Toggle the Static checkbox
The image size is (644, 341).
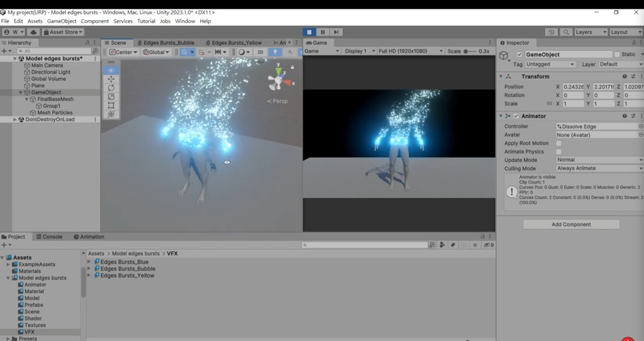(616, 54)
